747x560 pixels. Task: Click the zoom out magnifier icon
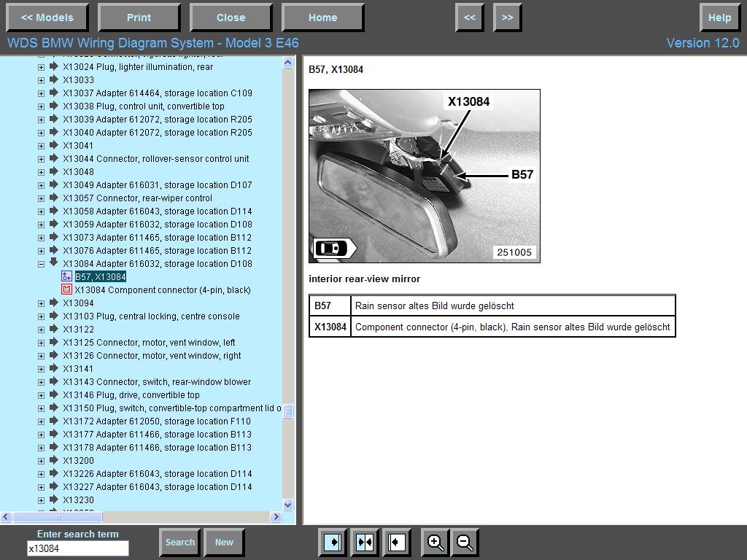[465, 542]
